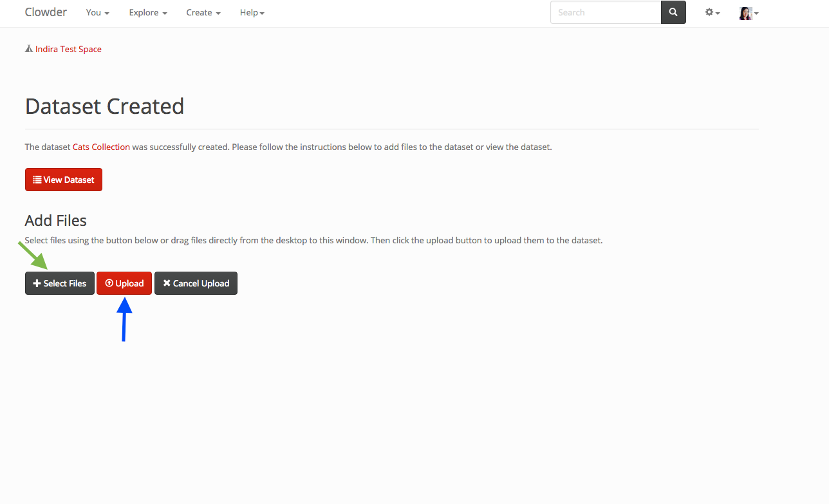829x504 pixels.
Task: Go to Clowder home via brand name
Action: [x=46, y=12]
